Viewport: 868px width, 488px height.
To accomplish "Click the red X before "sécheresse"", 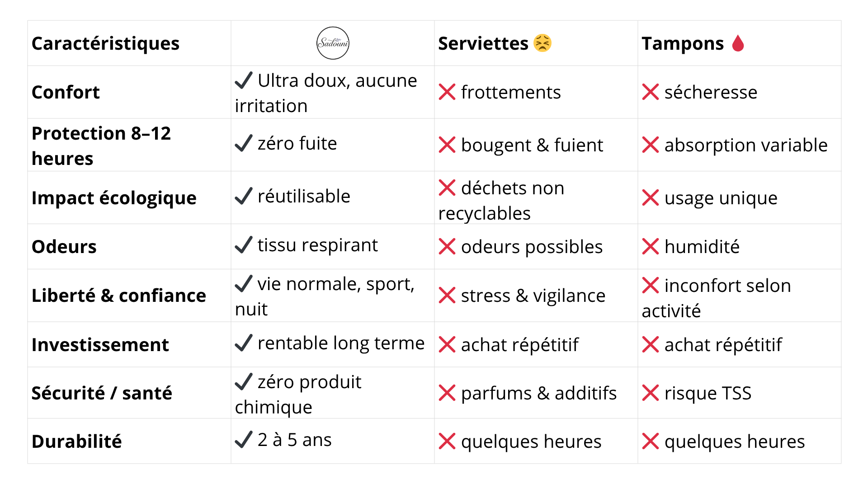I will pyautogui.click(x=651, y=92).
